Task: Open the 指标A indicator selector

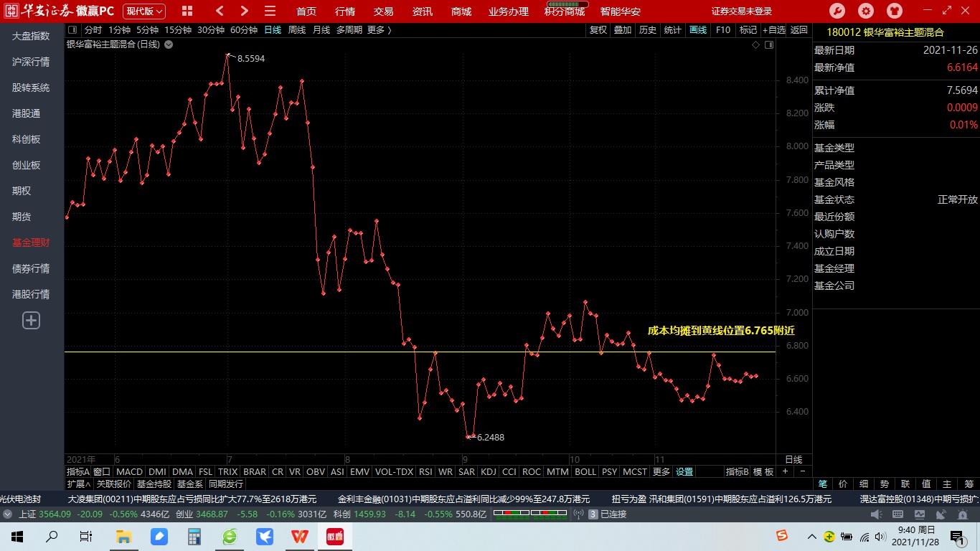Action: (77, 471)
